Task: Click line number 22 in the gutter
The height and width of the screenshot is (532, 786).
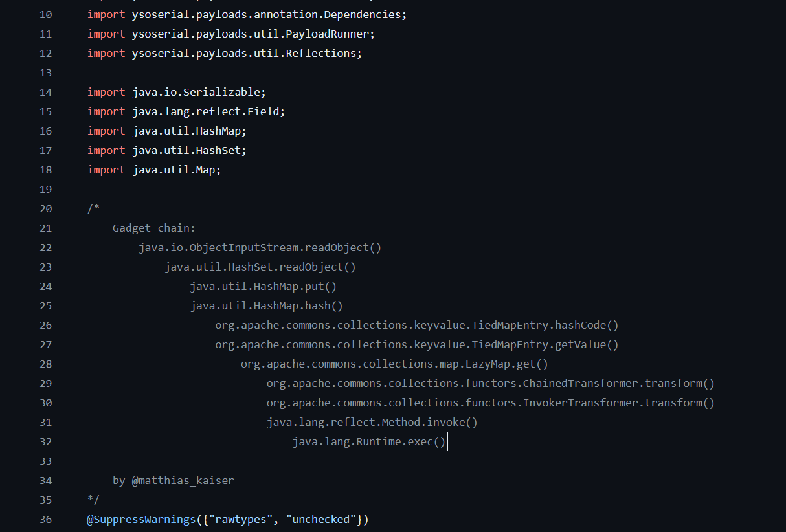Action: click(45, 247)
